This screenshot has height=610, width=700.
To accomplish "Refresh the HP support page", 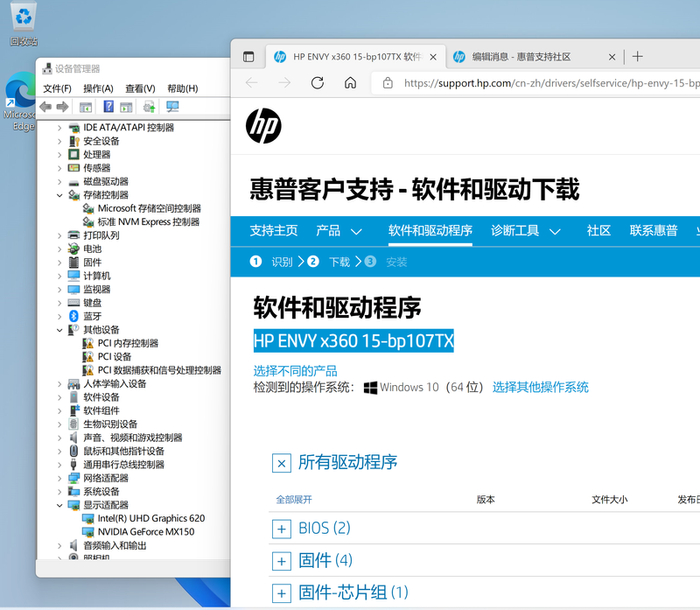I will point(318,83).
